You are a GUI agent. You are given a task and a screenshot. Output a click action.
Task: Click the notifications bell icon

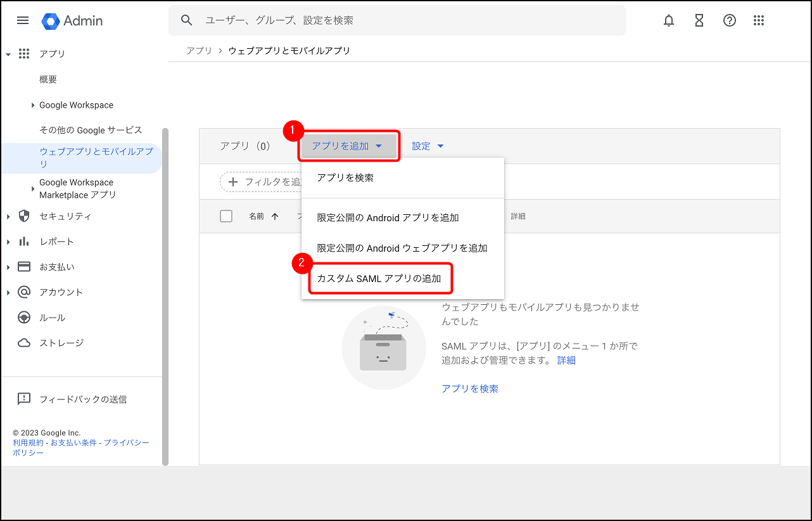coord(669,20)
